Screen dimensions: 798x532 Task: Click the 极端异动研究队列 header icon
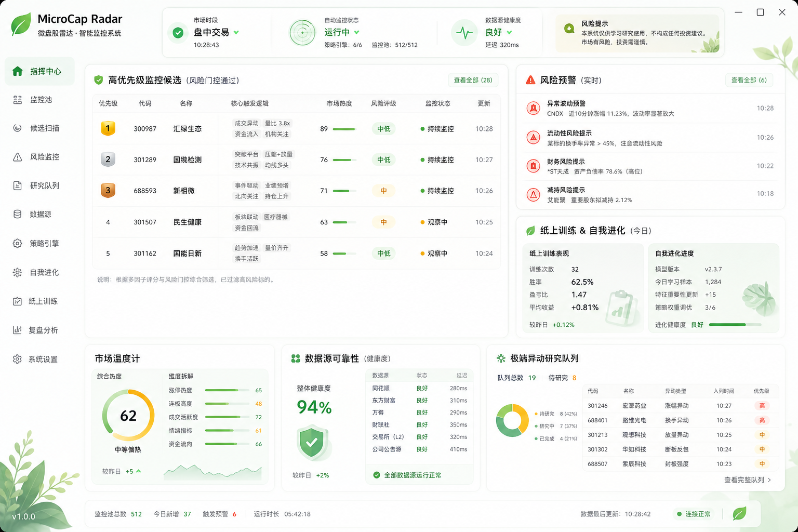click(501, 358)
